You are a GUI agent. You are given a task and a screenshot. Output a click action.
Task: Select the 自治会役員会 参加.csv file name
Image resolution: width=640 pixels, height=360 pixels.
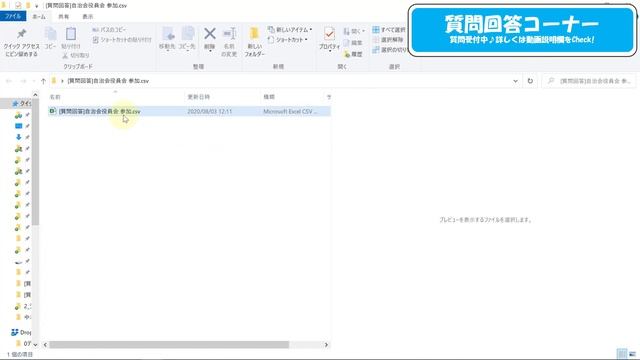pos(100,111)
